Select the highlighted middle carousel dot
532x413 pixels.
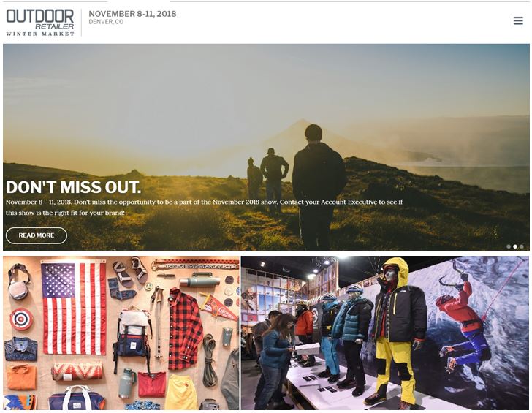coord(514,247)
